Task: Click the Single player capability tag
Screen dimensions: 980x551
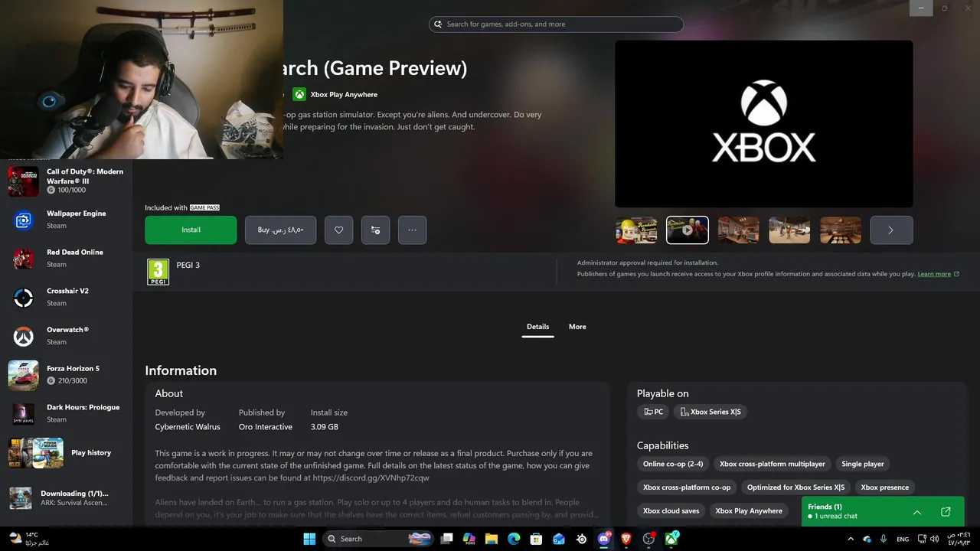Action: (x=863, y=464)
